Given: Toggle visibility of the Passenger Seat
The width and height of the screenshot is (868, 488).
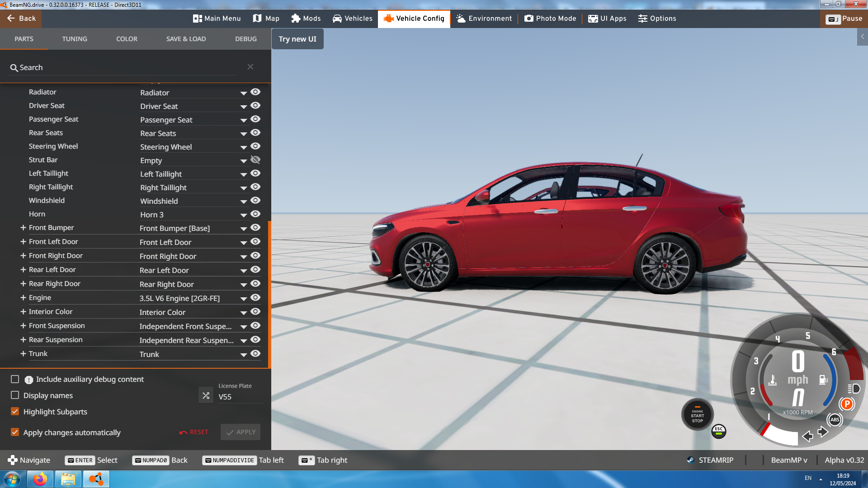Looking at the screenshot, I should pos(255,119).
